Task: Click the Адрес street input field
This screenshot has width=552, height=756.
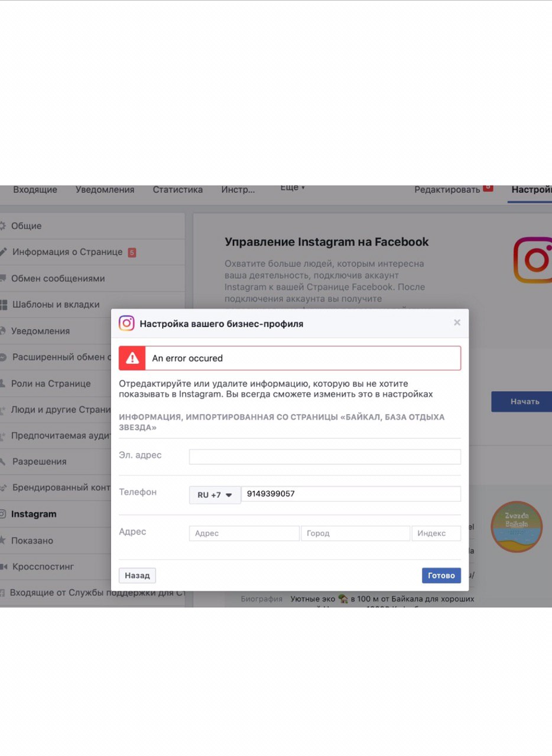Action: point(244,533)
